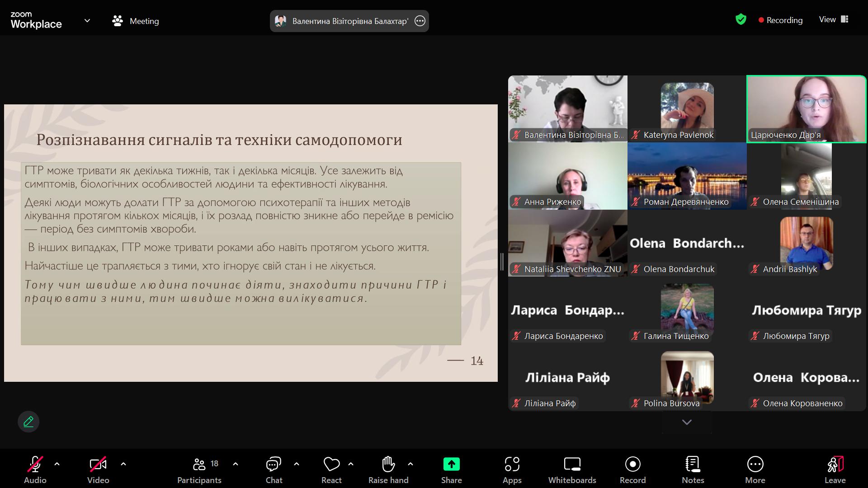Select Kateryna Pavlenok participant tile
Viewport: 868px width, 488px height.
click(x=687, y=109)
